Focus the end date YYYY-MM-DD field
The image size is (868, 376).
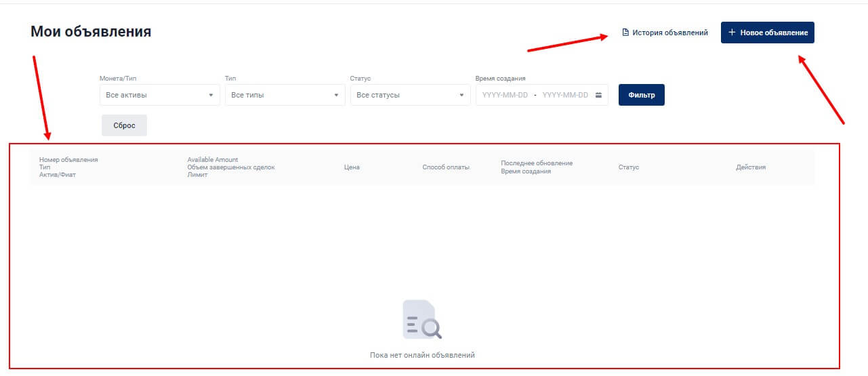point(565,95)
